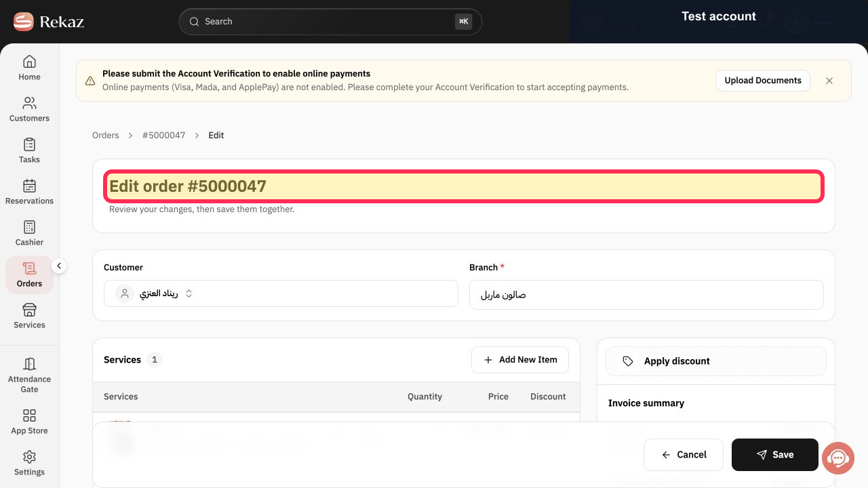868x488 pixels.
Task: Open the App Store section
Action: click(29, 422)
